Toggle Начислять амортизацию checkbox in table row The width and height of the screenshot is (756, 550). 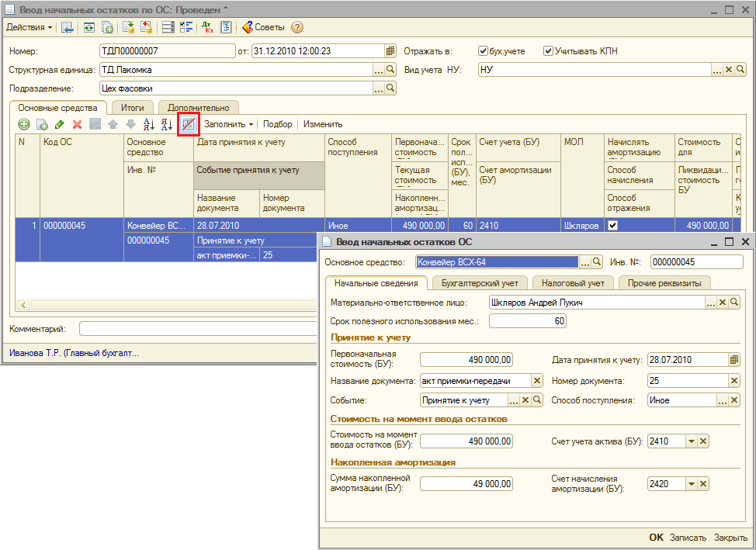pyautogui.click(x=613, y=225)
